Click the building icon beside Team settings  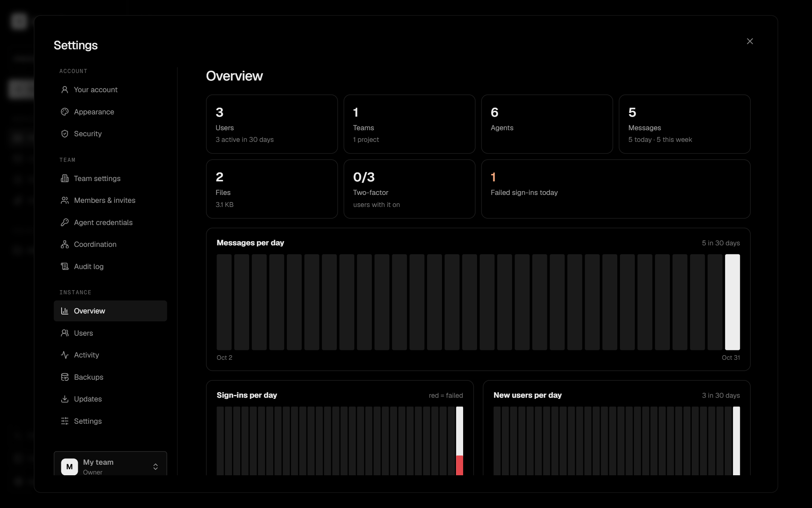point(65,178)
